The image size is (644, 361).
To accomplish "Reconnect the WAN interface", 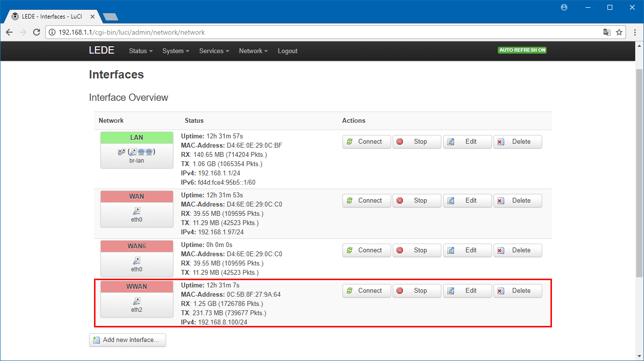I will click(367, 201).
